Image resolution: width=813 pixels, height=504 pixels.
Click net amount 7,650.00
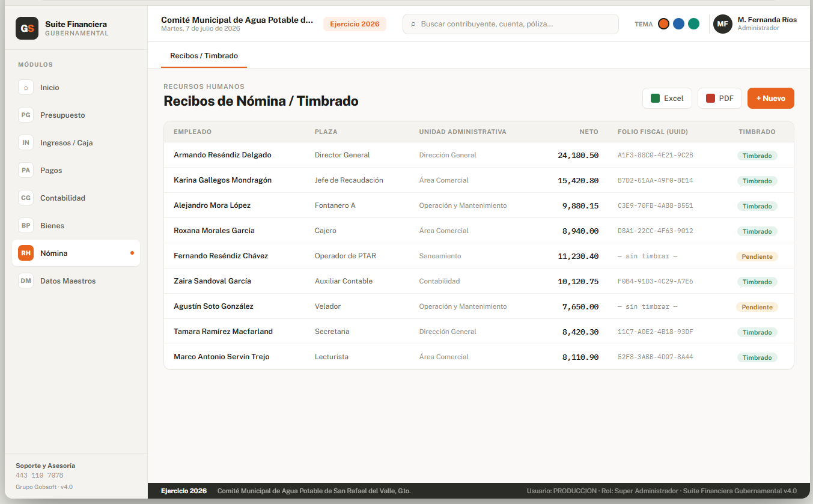pyautogui.click(x=580, y=307)
